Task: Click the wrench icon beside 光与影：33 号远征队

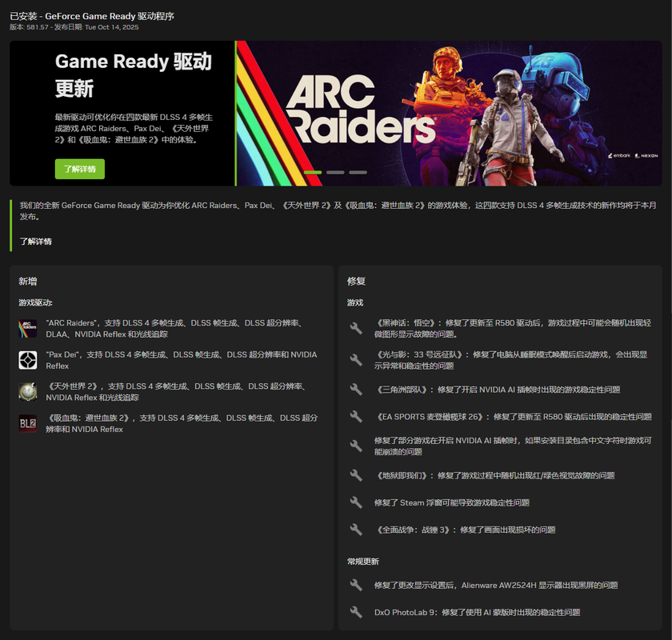Action: (x=356, y=360)
